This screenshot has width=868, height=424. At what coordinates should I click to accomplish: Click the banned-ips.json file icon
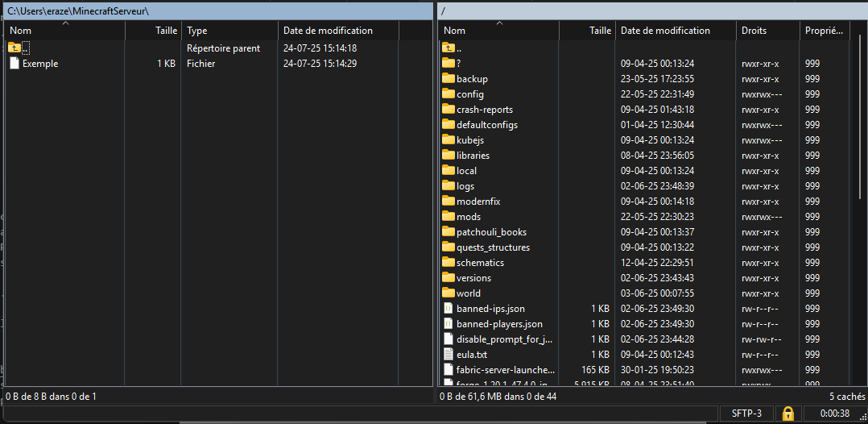(448, 308)
